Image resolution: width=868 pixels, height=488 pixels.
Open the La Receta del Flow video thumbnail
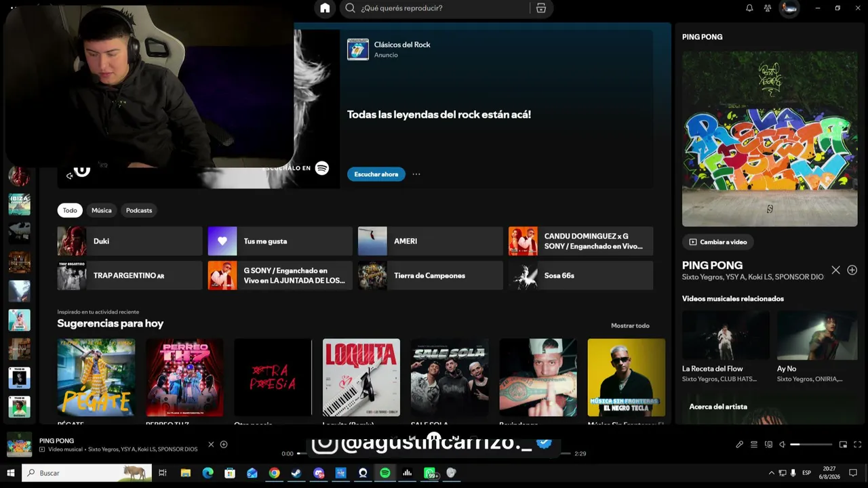click(x=726, y=335)
